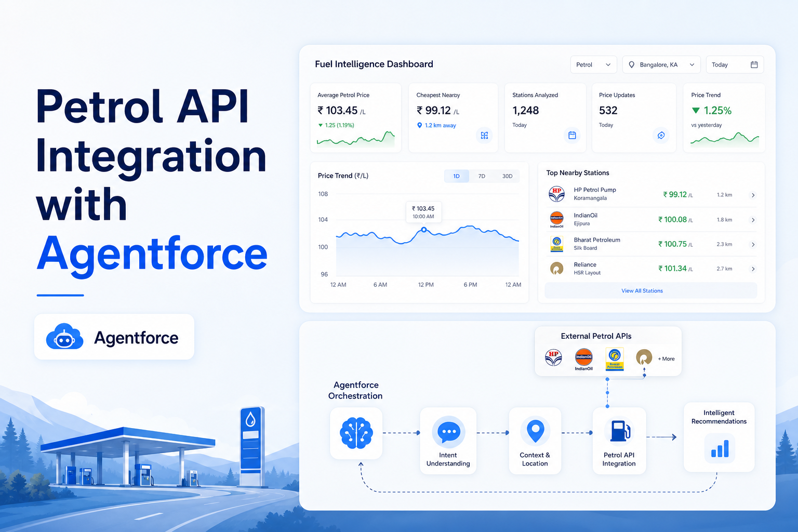Click the ₹ 101.34 price for Reliance
This screenshot has width=798, height=532.
[675, 269]
